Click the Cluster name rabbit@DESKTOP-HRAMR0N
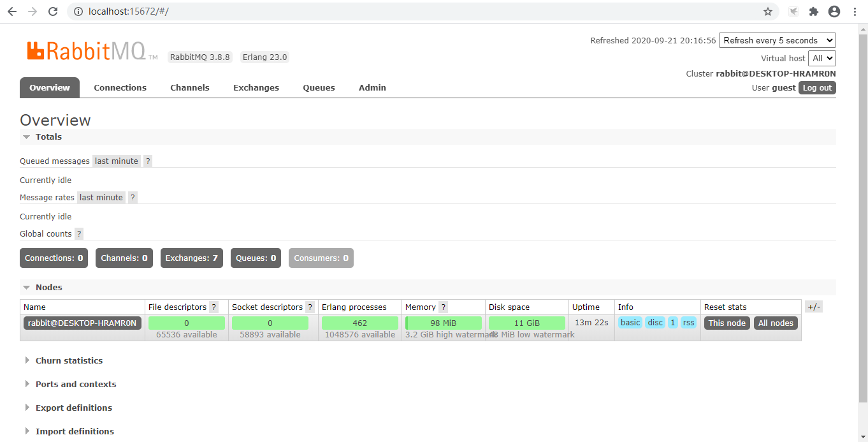The width and height of the screenshot is (868, 442). [x=776, y=74]
